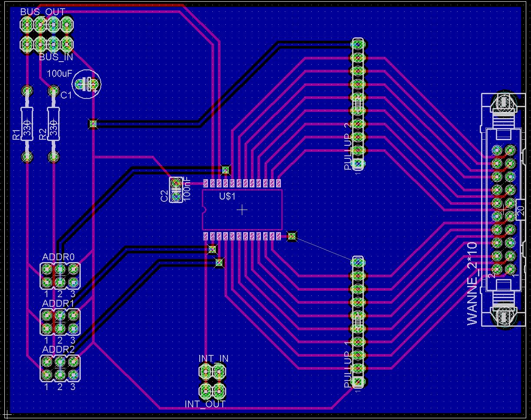
Task: Click the left pad of INT_IN
Action: (x=206, y=371)
